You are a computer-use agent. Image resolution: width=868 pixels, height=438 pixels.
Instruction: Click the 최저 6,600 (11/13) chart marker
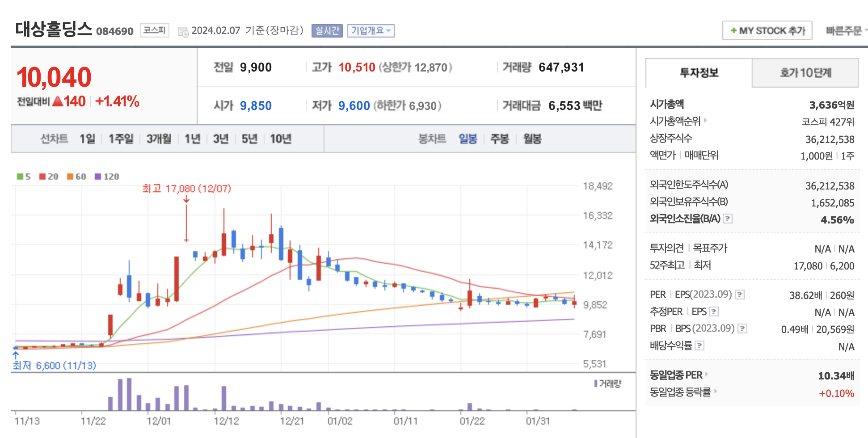coord(55,366)
